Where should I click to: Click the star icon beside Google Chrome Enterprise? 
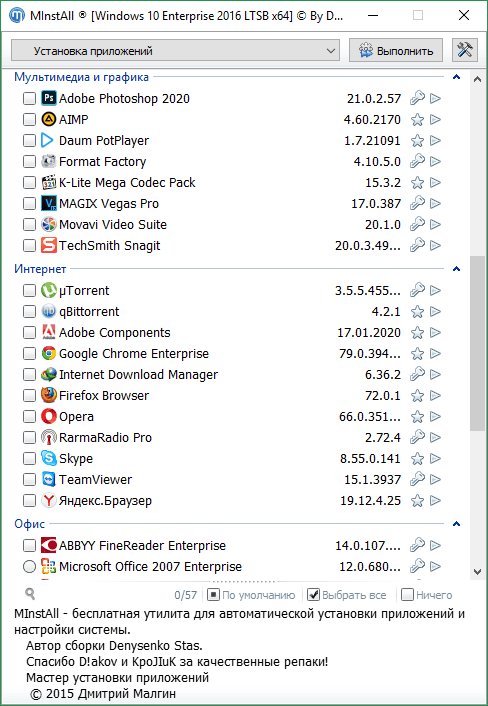tap(417, 353)
